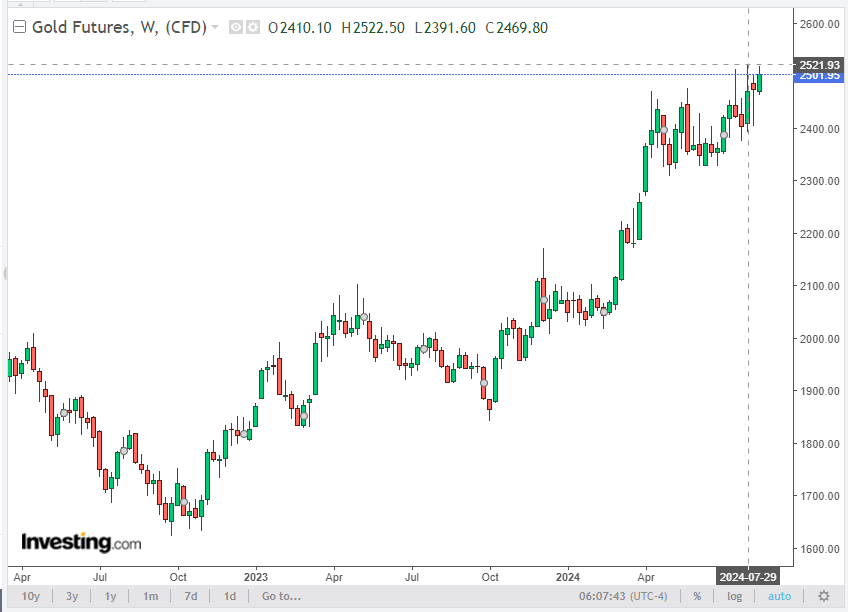Select the 10y time range

(31, 596)
